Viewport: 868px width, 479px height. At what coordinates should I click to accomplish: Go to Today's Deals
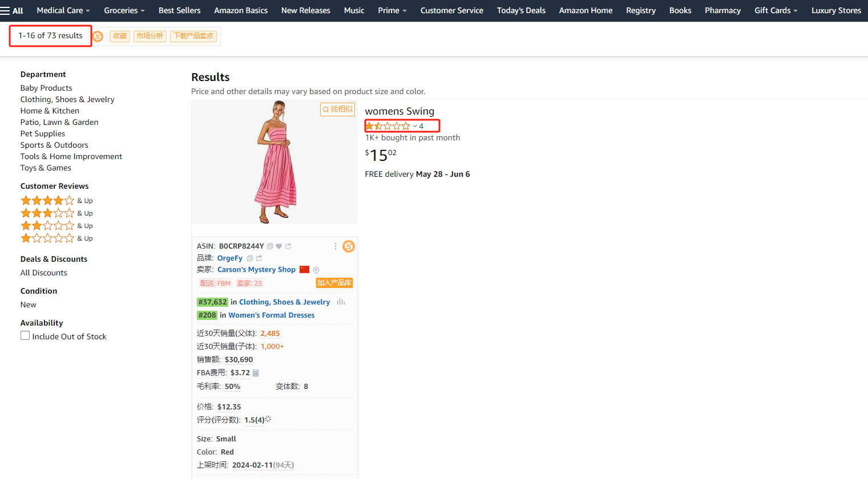[521, 10]
